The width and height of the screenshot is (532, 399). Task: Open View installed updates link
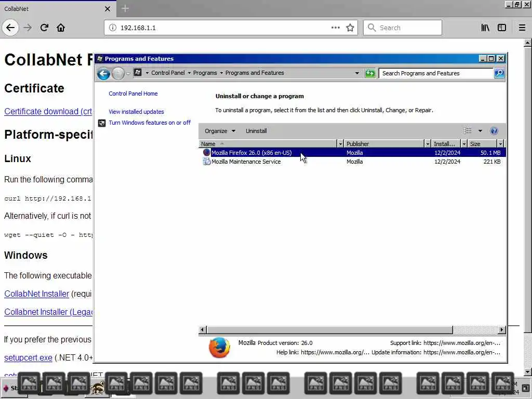click(136, 112)
